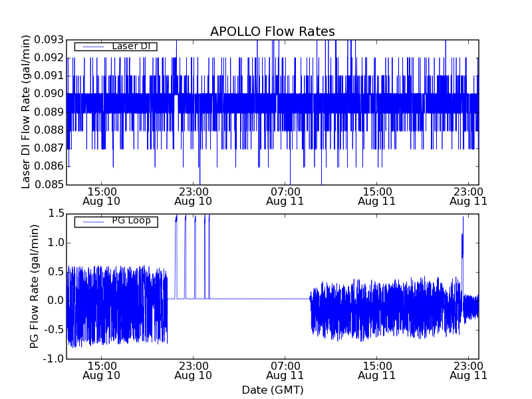
Task: Click the APOLLO Flow Rates chart title
Action: 272,31
